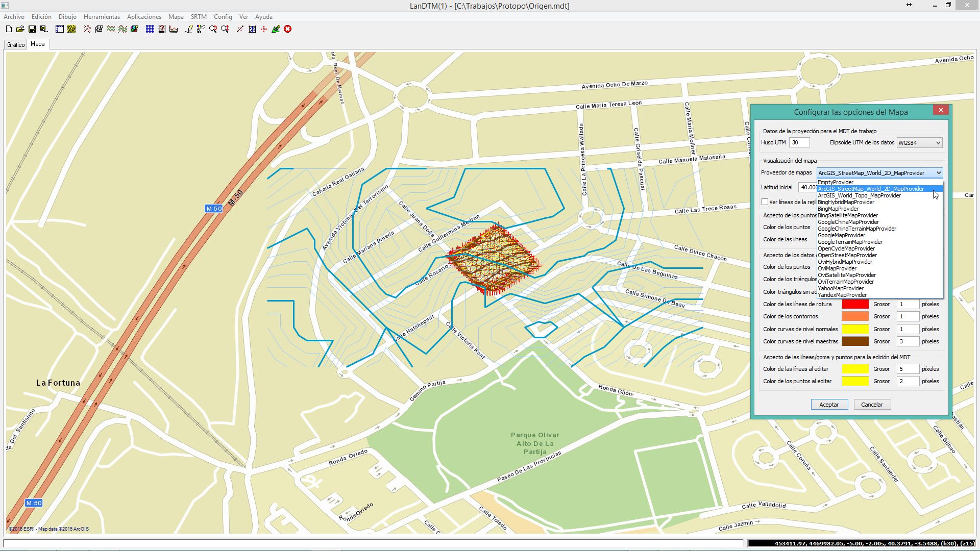This screenshot has width=980, height=551.
Task: Choose OpenCycleMapProvider from the list
Action: pyautogui.click(x=879, y=248)
